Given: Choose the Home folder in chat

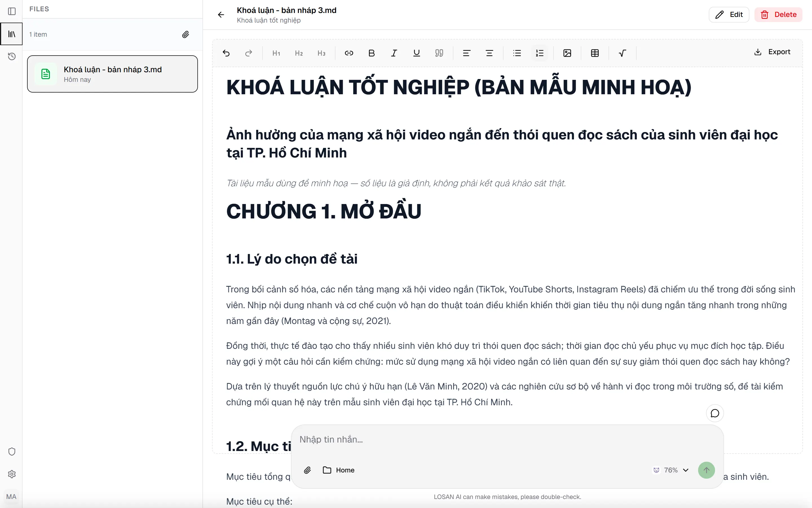Looking at the screenshot, I should 338,470.
